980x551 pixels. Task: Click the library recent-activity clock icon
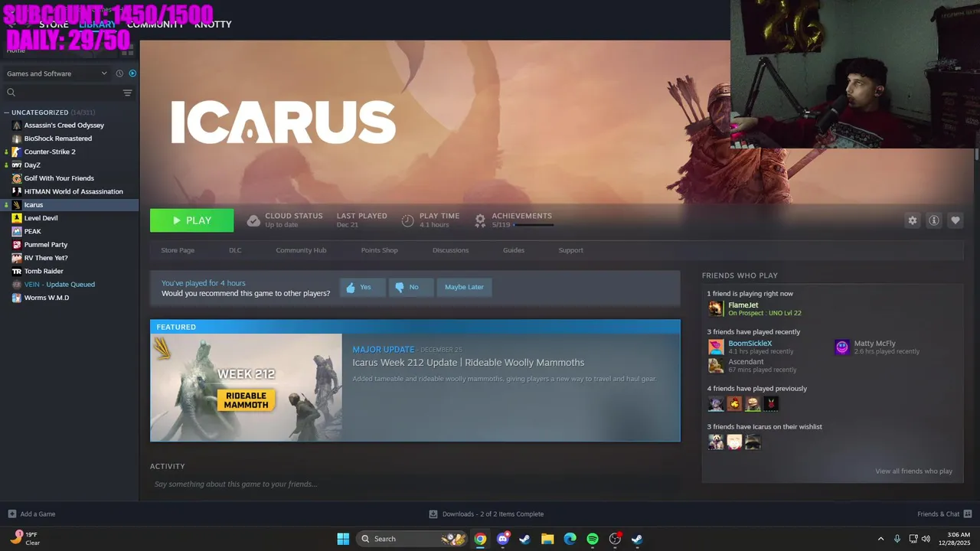tap(119, 73)
